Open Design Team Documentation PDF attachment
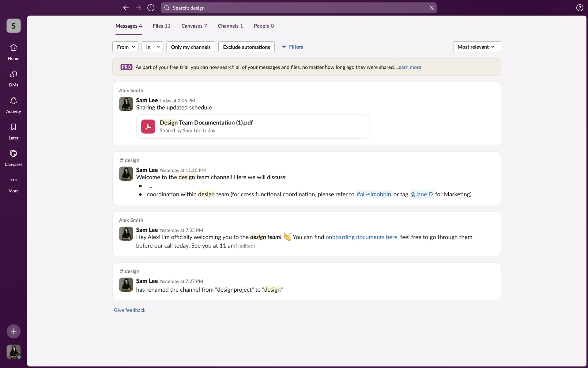The width and height of the screenshot is (588, 368). tap(206, 123)
